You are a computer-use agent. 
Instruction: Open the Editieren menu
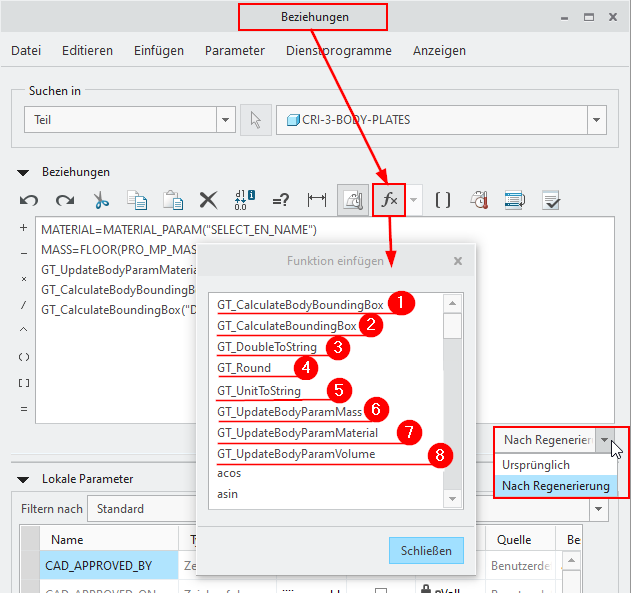coord(87,51)
